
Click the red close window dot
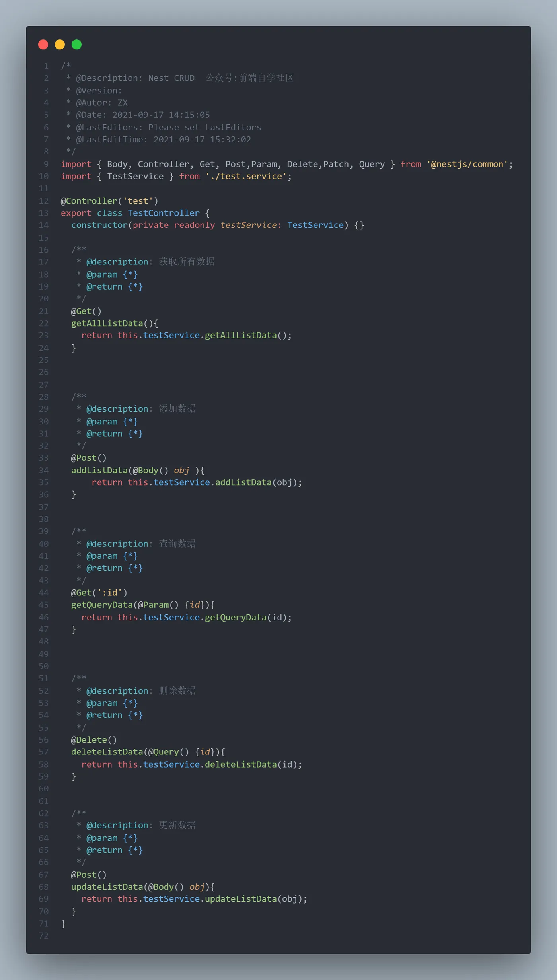click(43, 45)
